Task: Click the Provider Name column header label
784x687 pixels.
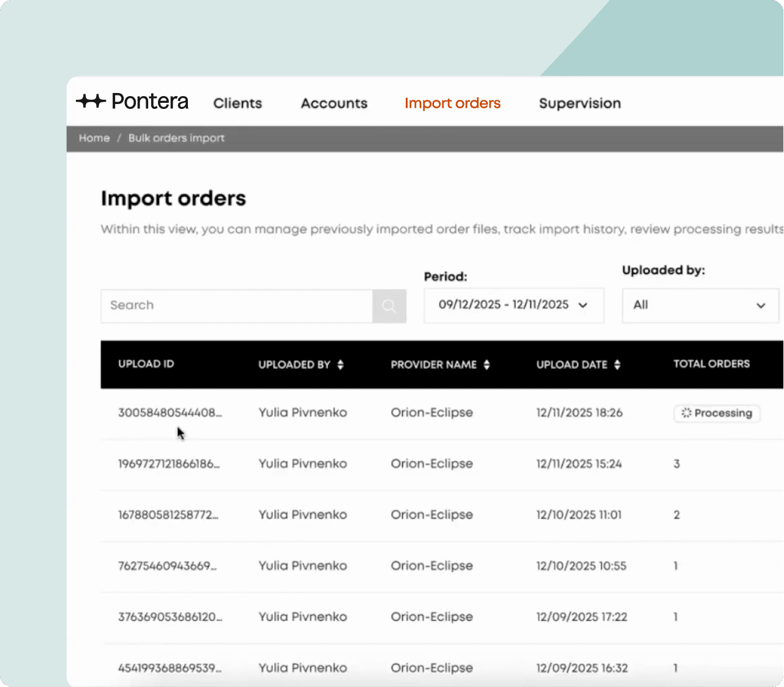Action: 433,365
